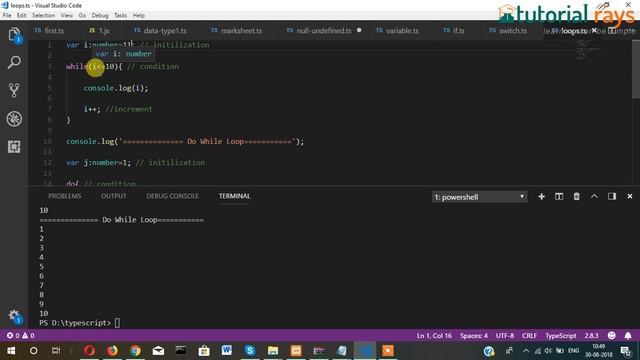Open the 1.js editor tab
The width and height of the screenshot is (640, 360).
pos(100,31)
